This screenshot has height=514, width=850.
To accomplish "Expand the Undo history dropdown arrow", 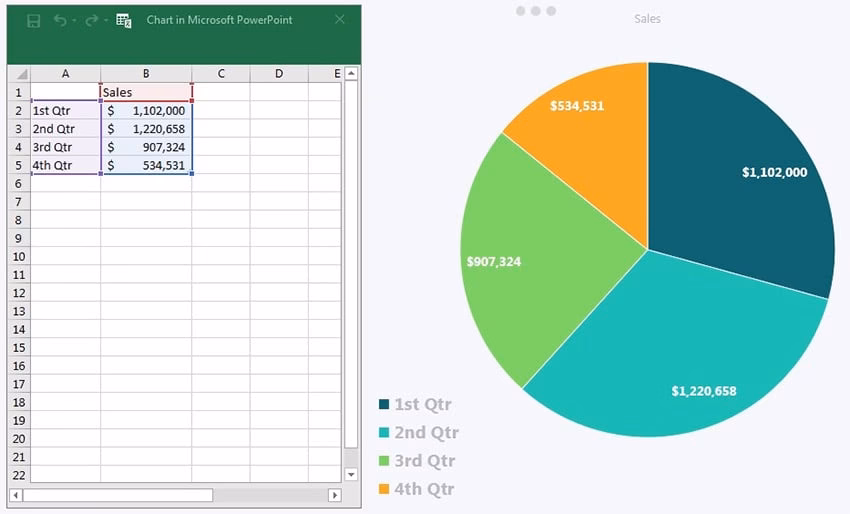I will pyautogui.click(x=74, y=21).
